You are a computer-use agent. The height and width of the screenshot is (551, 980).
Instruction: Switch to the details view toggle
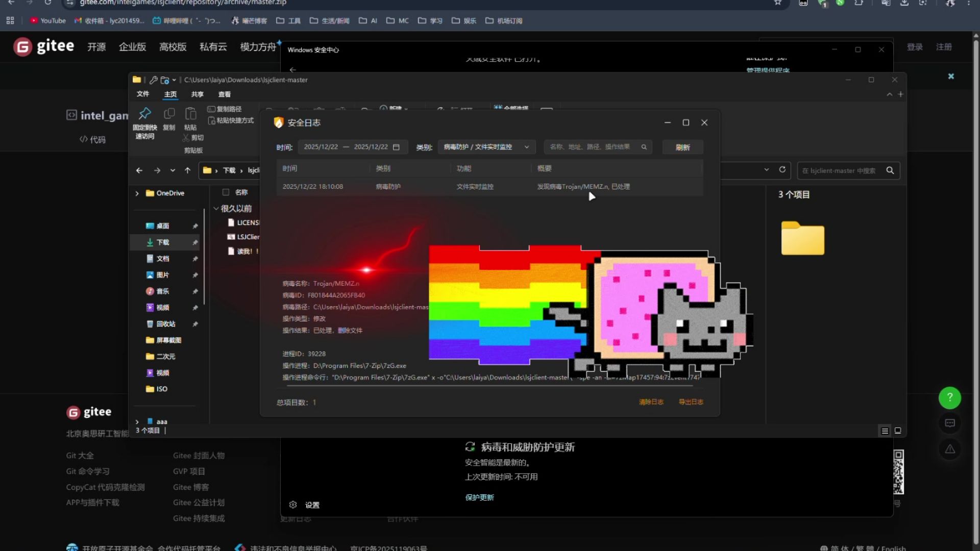(x=885, y=431)
